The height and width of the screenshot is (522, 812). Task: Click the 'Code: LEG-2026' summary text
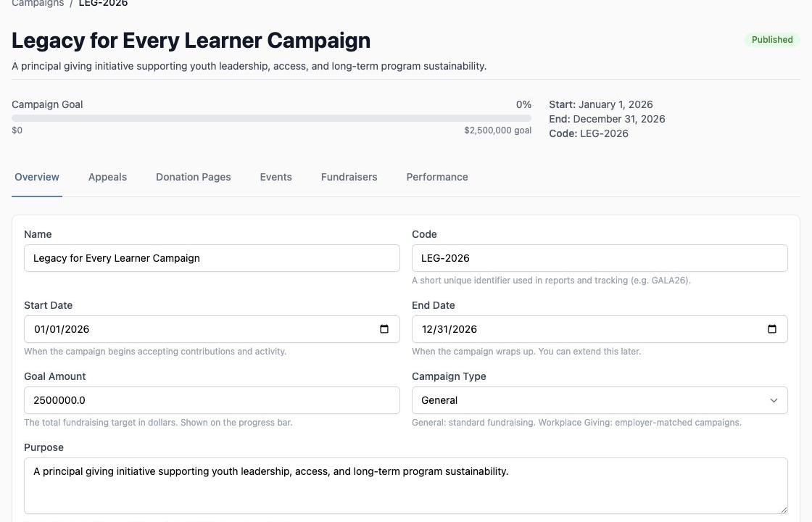589,133
